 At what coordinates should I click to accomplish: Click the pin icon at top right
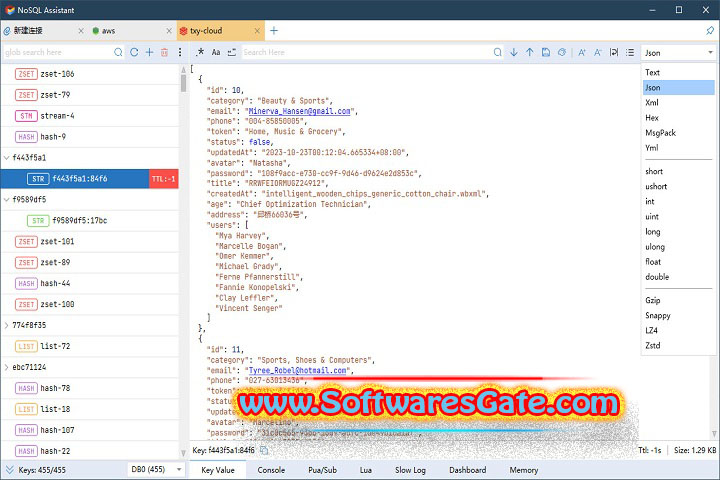click(710, 31)
